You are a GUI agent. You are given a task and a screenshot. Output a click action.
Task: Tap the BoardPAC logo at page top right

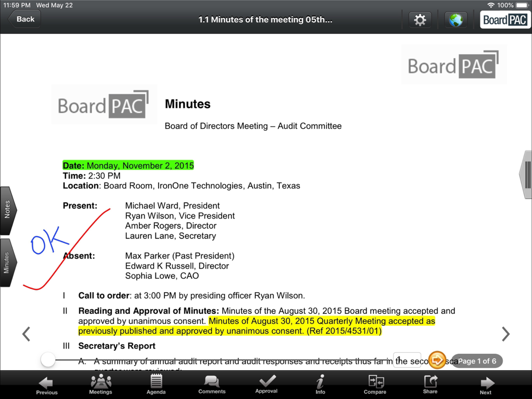[x=454, y=64]
